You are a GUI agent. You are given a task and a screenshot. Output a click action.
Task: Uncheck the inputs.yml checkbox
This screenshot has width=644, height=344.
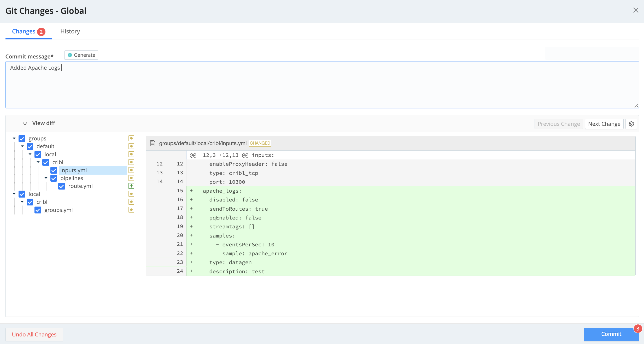54,170
